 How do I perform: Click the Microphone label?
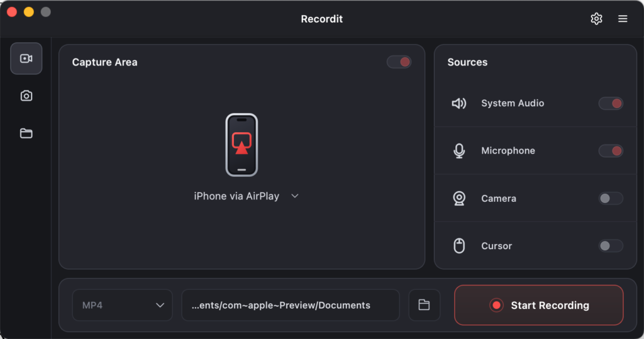tap(508, 151)
